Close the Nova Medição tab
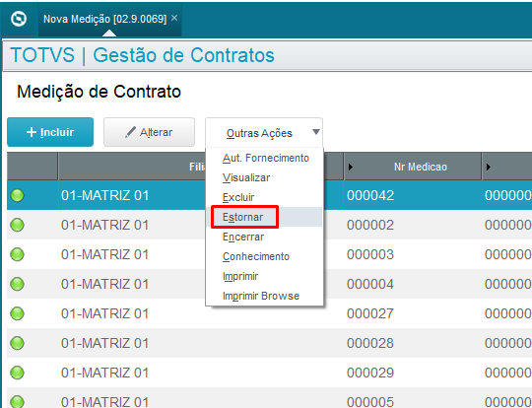The image size is (532, 408). 174,18
